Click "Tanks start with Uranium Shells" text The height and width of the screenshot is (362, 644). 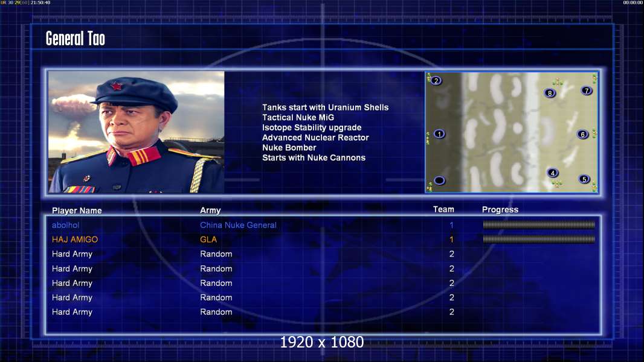tap(325, 107)
